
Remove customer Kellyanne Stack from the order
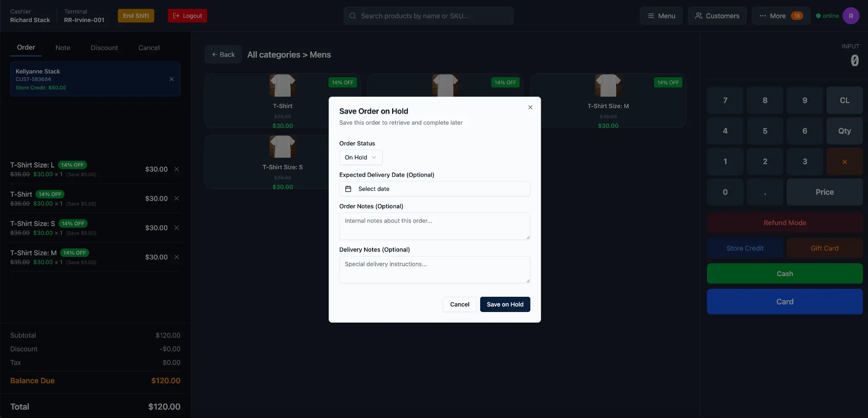click(x=172, y=79)
